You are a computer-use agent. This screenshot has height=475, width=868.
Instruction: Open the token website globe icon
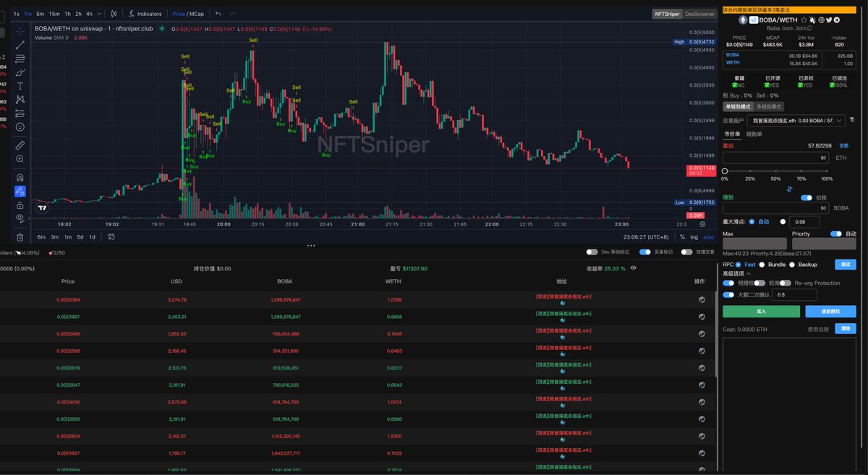pos(821,20)
